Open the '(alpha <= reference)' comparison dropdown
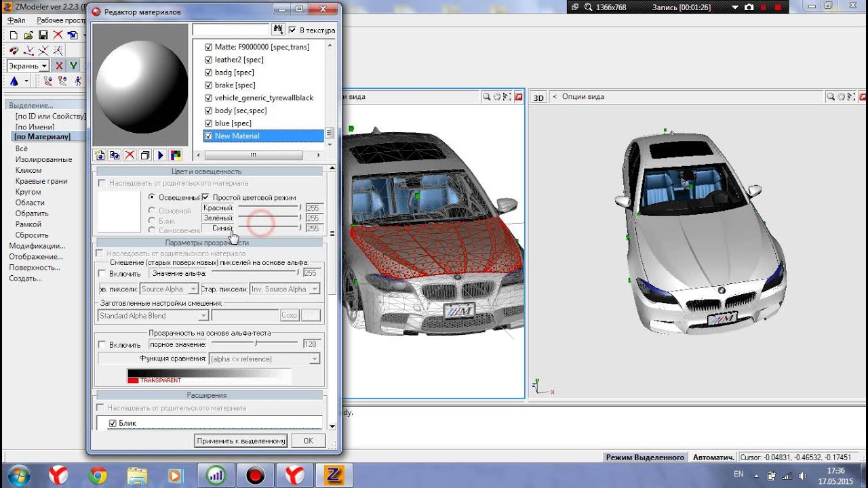This screenshot has height=488, width=868. [x=264, y=359]
